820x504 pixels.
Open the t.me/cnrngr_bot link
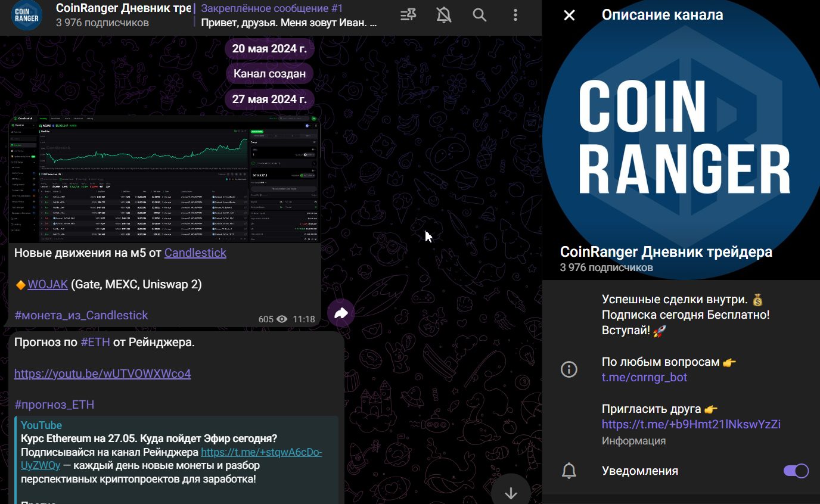coord(644,377)
